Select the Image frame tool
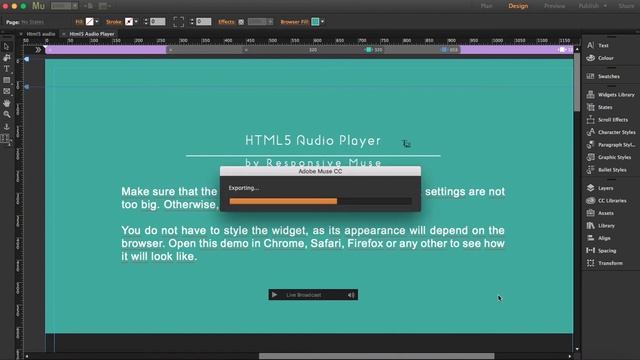 point(7,91)
